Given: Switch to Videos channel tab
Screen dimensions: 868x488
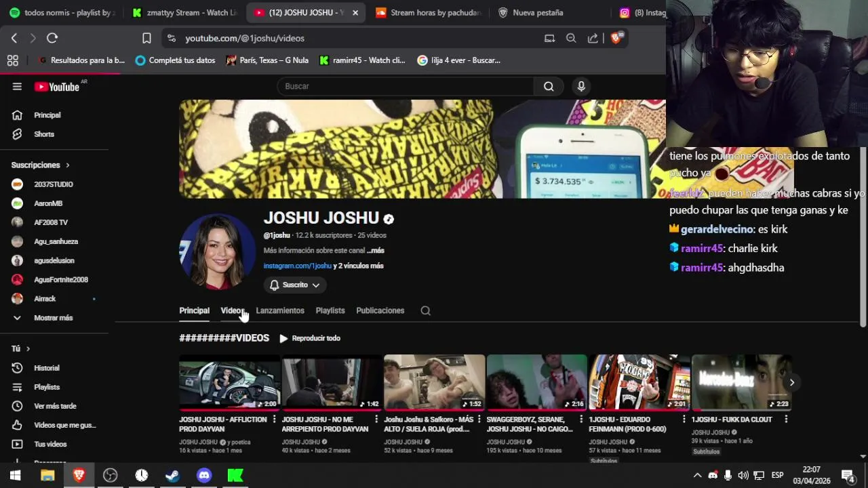Looking at the screenshot, I should pos(233,310).
